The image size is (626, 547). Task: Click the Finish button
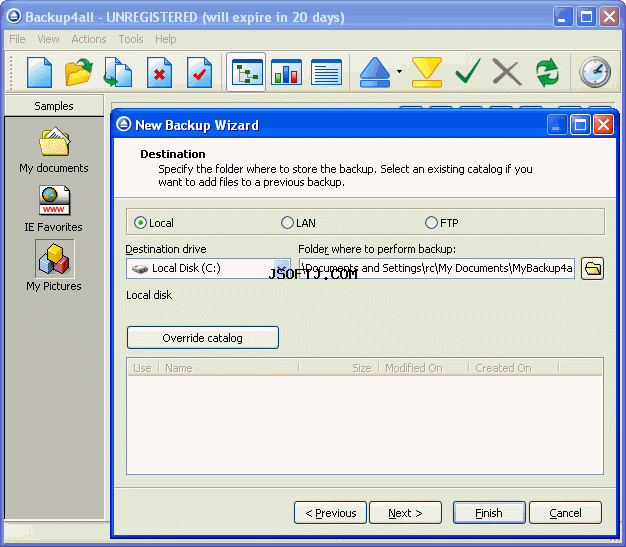click(489, 513)
